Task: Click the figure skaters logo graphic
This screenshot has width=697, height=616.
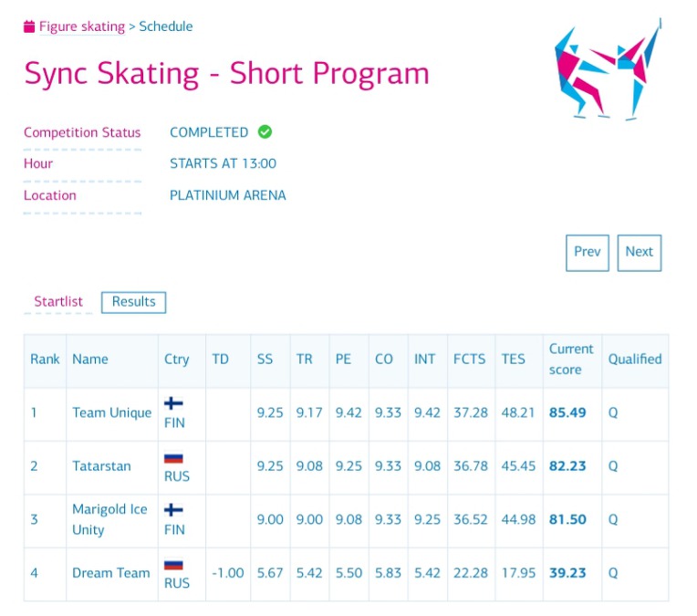Action: coord(609,69)
